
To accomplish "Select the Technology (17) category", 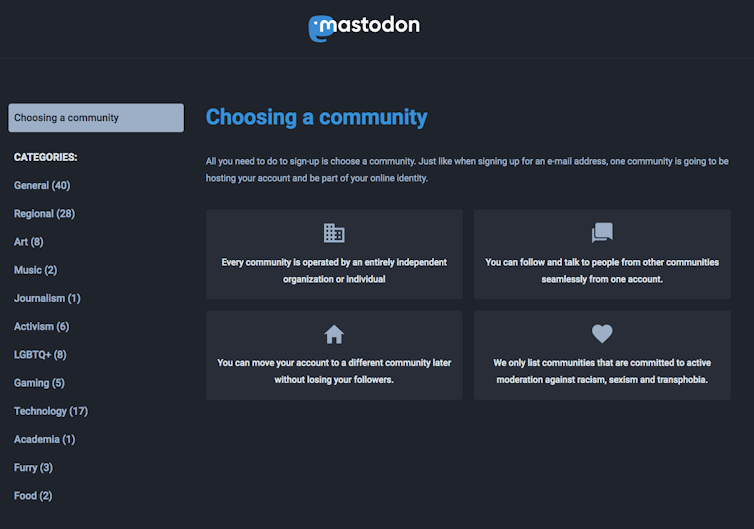I will [x=51, y=411].
